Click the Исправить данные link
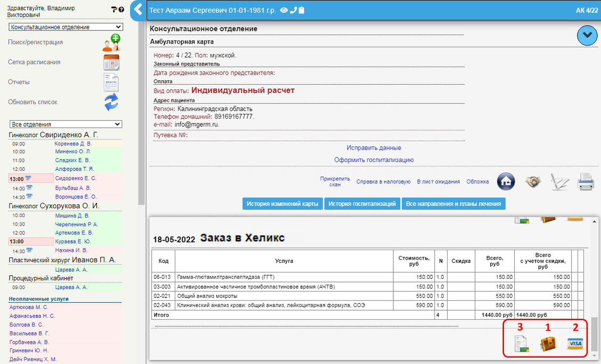 point(373,147)
